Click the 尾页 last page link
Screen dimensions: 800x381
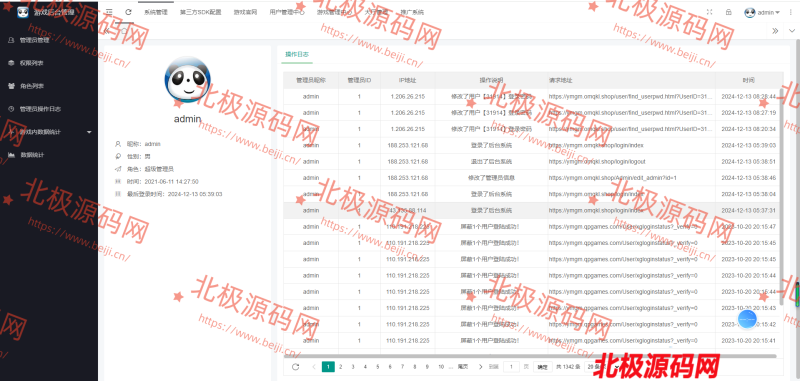coord(463,366)
